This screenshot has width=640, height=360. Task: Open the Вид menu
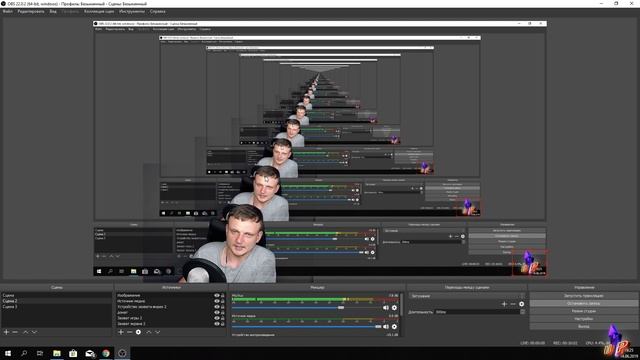click(x=53, y=11)
